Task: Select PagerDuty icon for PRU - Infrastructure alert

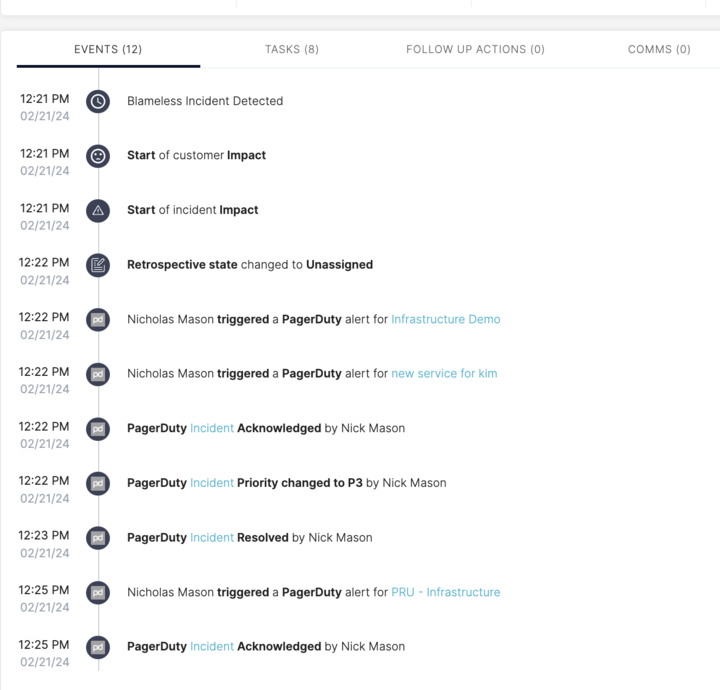Action: [x=98, y=592]
